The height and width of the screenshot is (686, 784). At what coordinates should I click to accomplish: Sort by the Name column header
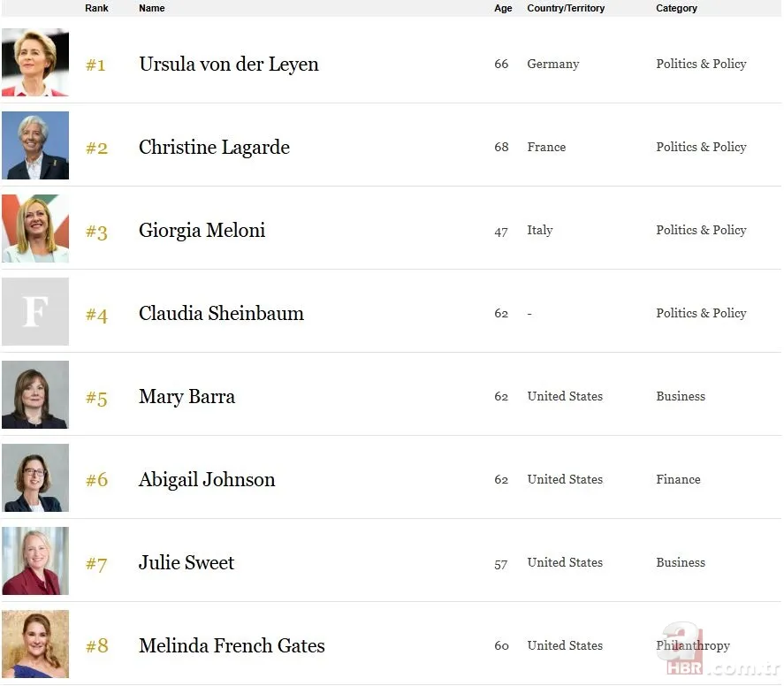152,8
